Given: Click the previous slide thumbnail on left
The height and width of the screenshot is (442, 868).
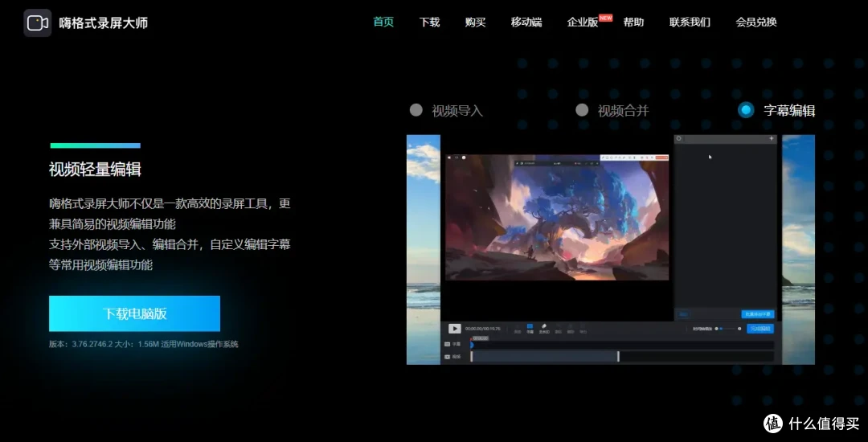Looking at the screenshot, I should pyautogui.click(x=424, y=249).
